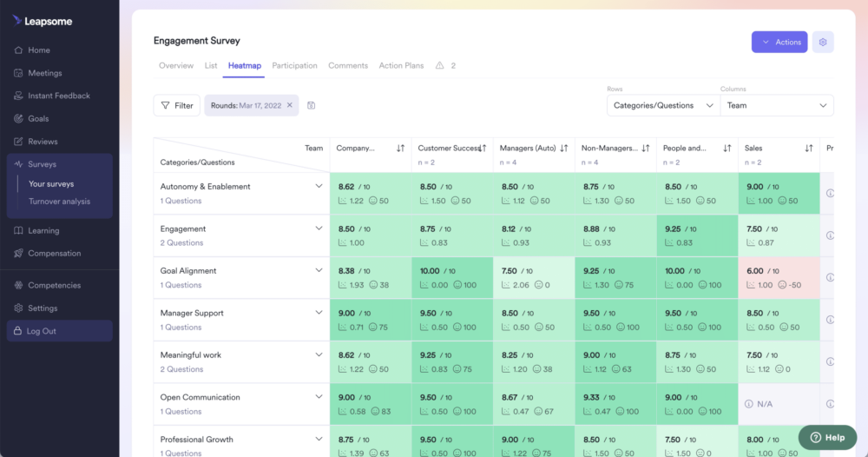Open the Columns Team dropdown
868x457 pixels.
pyautogui.click(x=776, y=105)
